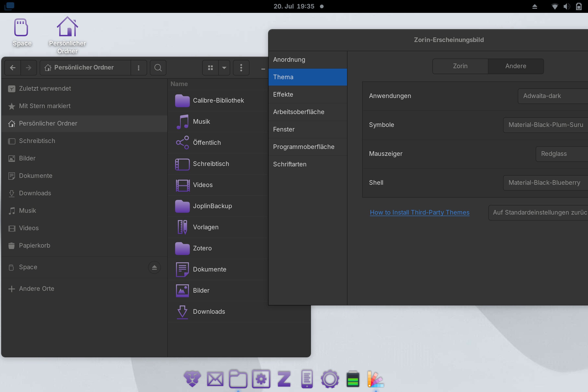
Task: Open battery app in dock
Action: [353, 379]
